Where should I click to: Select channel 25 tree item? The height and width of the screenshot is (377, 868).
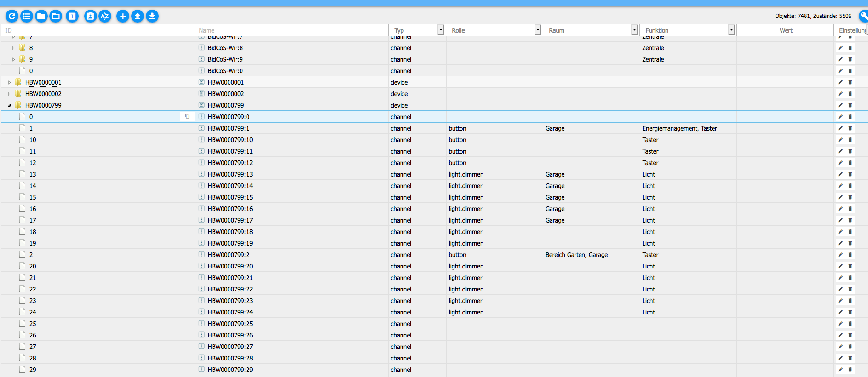(33, 324)
